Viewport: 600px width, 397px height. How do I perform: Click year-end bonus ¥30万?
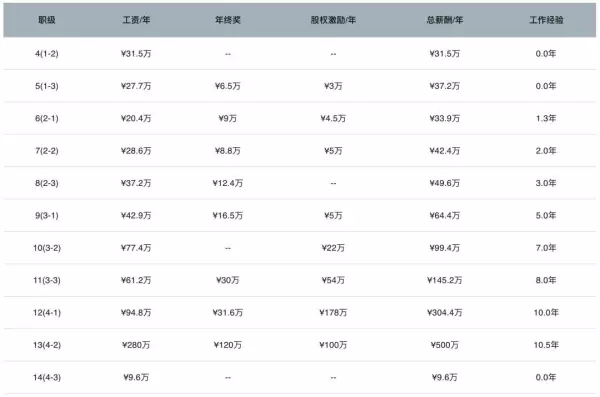click(228, 280)
